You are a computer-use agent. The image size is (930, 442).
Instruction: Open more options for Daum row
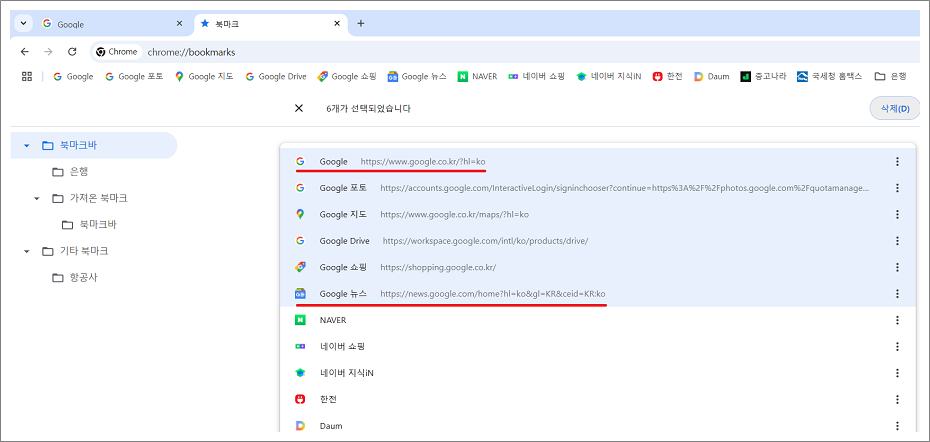point(897,426)
